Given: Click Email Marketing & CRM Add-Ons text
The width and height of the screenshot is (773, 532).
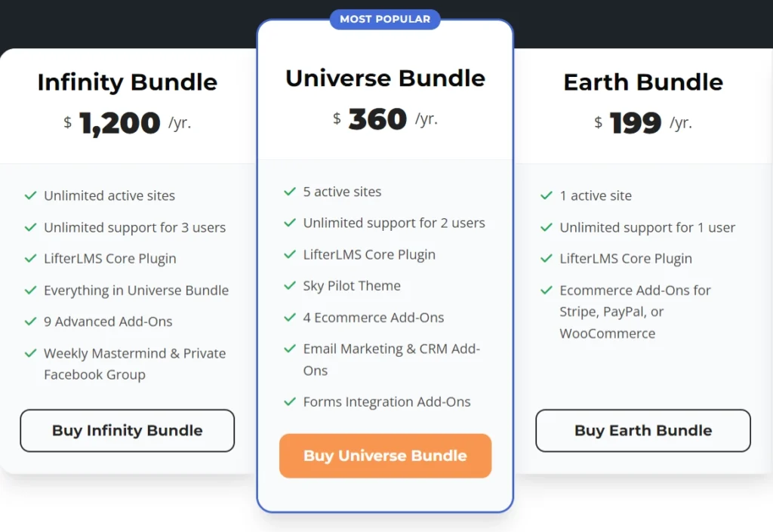Looking at the screenshot, I should click(392, 359).
